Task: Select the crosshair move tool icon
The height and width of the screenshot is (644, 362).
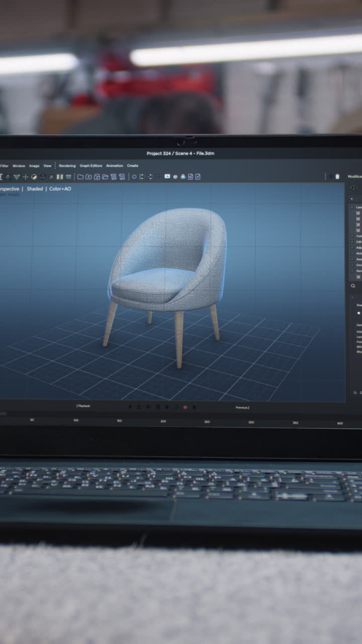Action: coord(26,177)
